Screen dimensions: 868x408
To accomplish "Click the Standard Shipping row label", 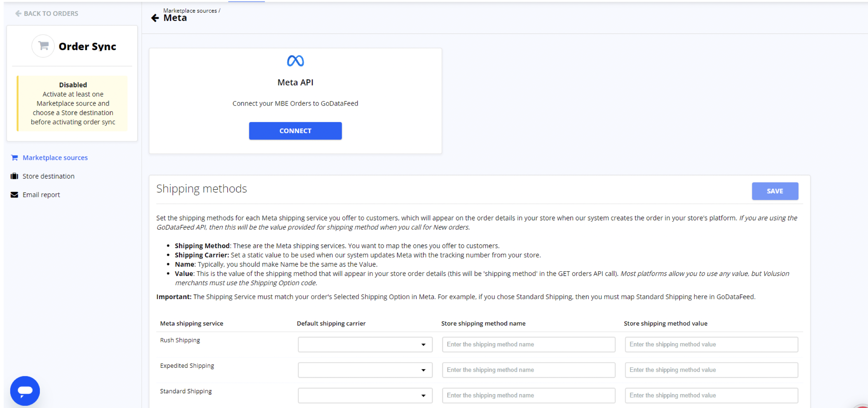I will pyautogui.click(x=186, y=392).
